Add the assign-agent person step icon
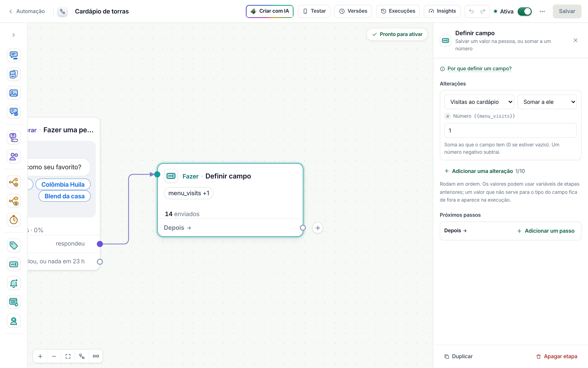Screen dimensions: 588x368 tap(14, 321)
